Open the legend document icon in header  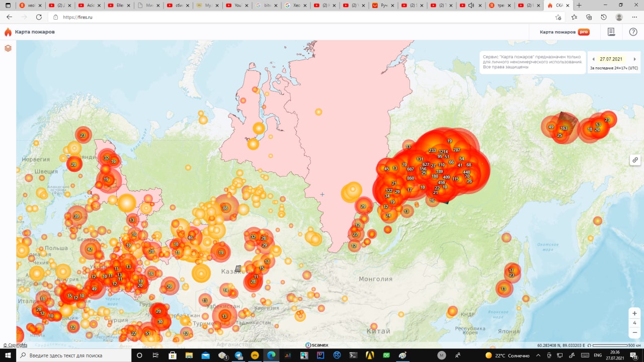point(611,32)
